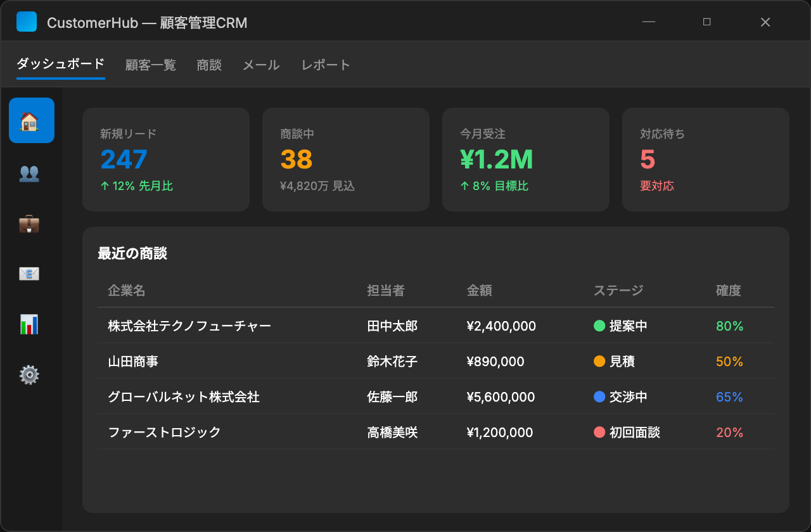
Task: Select the customers (people) sidebar icon
Action: 29,172
